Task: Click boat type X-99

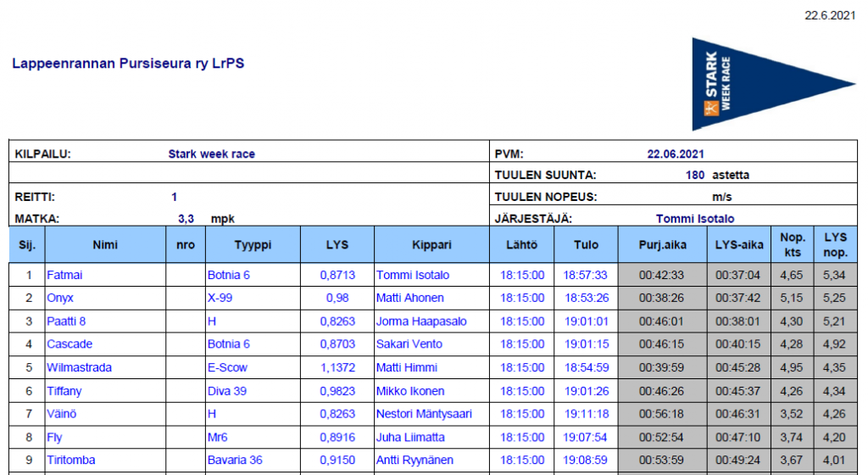Action: (220, 298)
